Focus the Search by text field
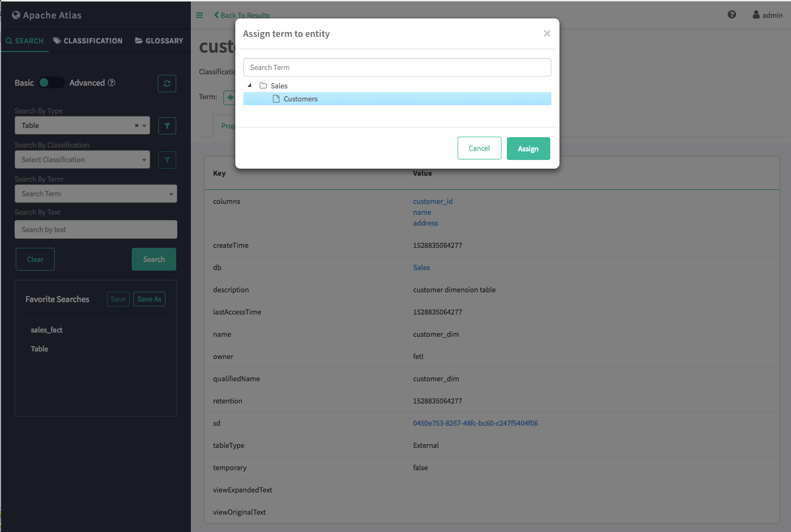This screenshot has width=791, height=532. click(x=96, y=229)
